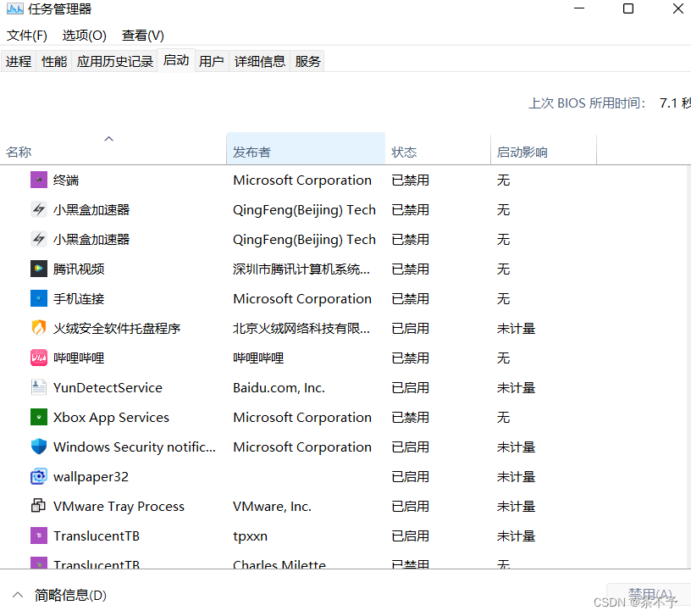Select the 终端 row name
Screen dimensions: 691x616
point(66,180)
